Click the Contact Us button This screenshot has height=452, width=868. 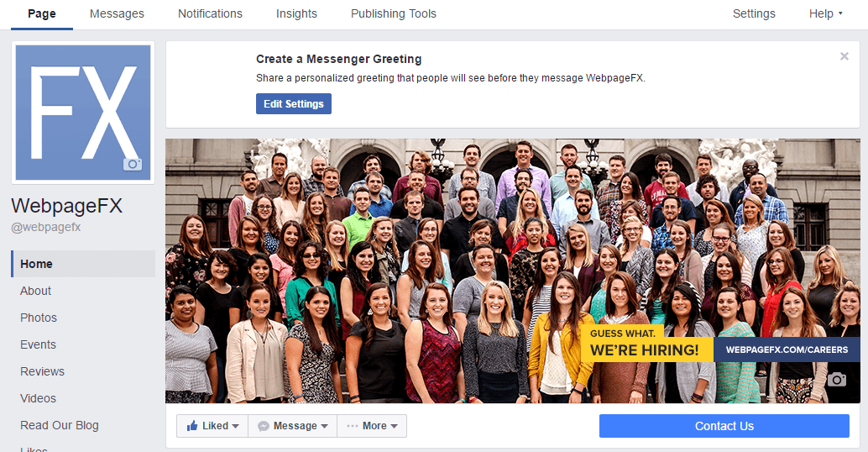click(724, 426)
